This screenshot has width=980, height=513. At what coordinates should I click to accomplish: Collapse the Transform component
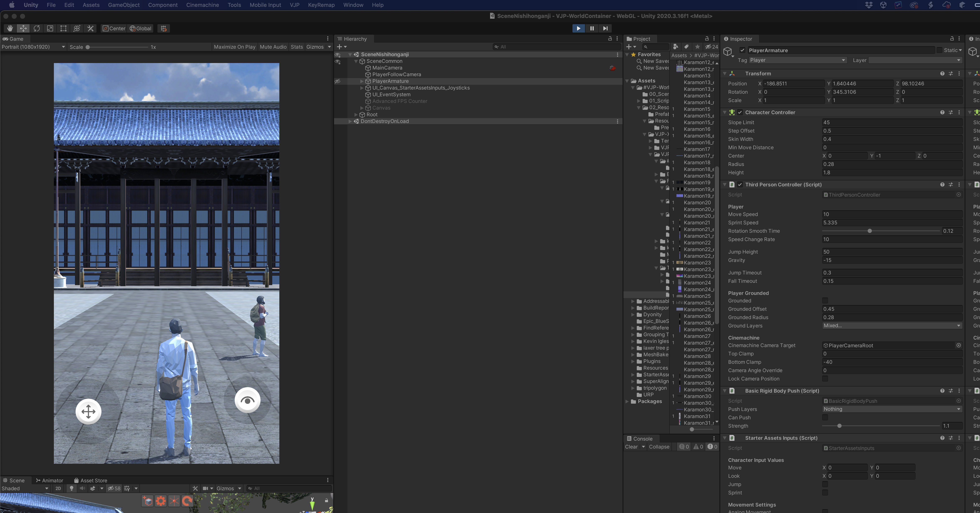click(725, 73)
